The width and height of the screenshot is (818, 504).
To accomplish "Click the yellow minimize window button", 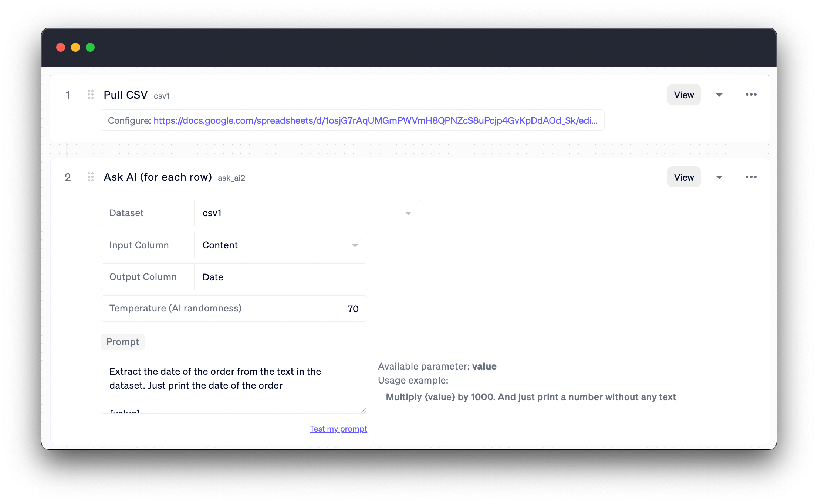I will click(75, 48).
